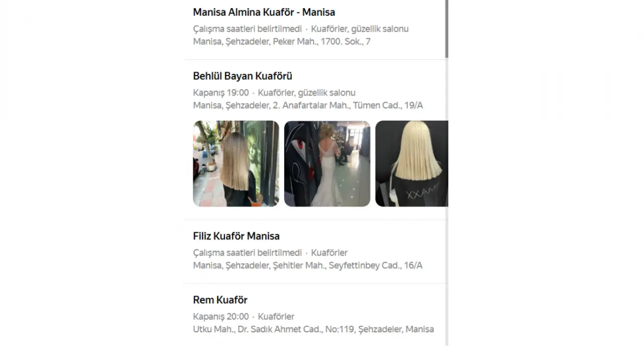
Task: Click 'Kapanış 20:00' hours for Rem Kuaför
Action: tap(221, 316)
